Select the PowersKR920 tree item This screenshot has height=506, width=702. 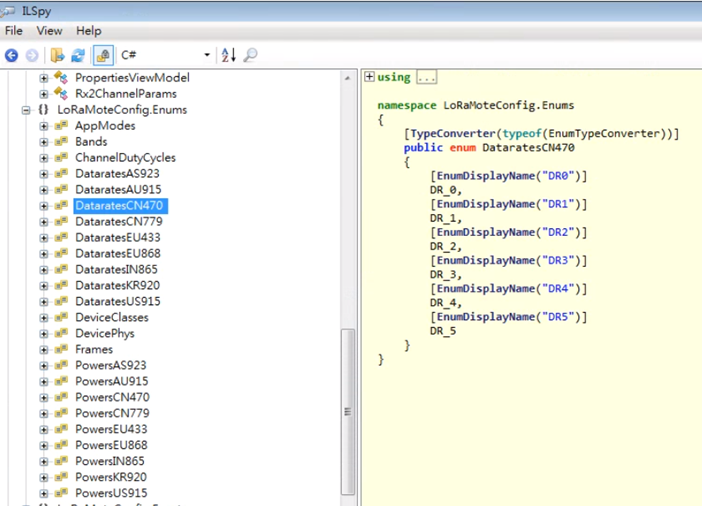(111, 477)
